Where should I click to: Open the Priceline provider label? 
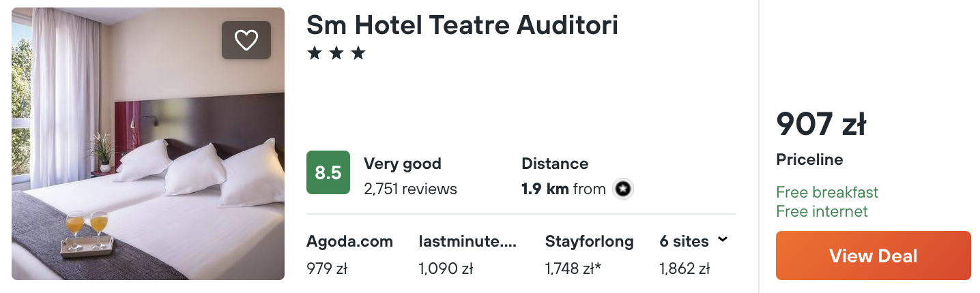[809, 160]
